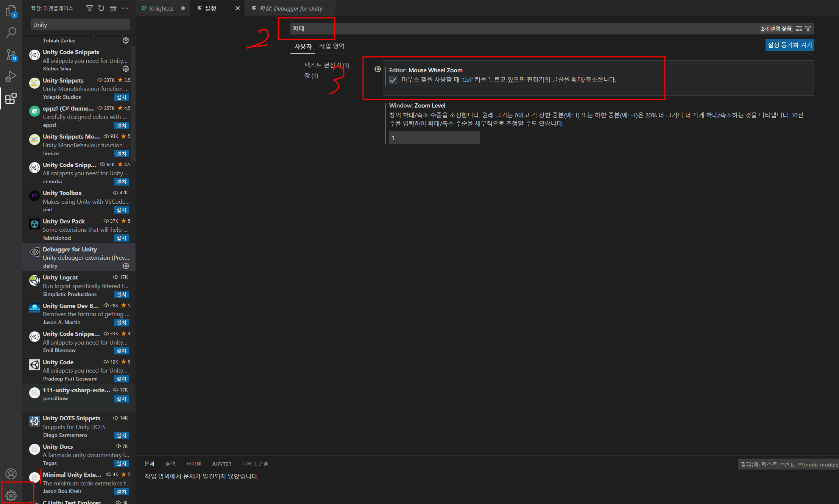Switch to the 작업 영역 settings tab

[331, 46]
